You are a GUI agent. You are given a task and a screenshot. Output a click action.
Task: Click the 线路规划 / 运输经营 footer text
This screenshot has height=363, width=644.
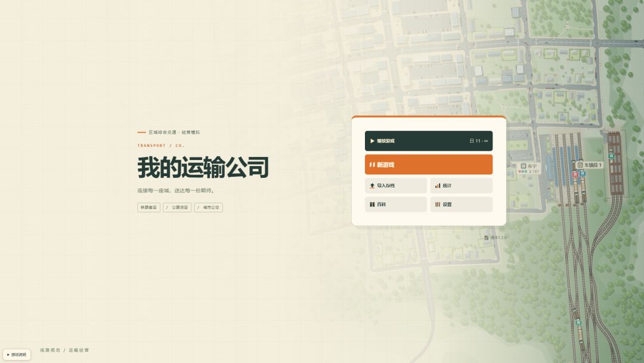(x=64, y=350)
